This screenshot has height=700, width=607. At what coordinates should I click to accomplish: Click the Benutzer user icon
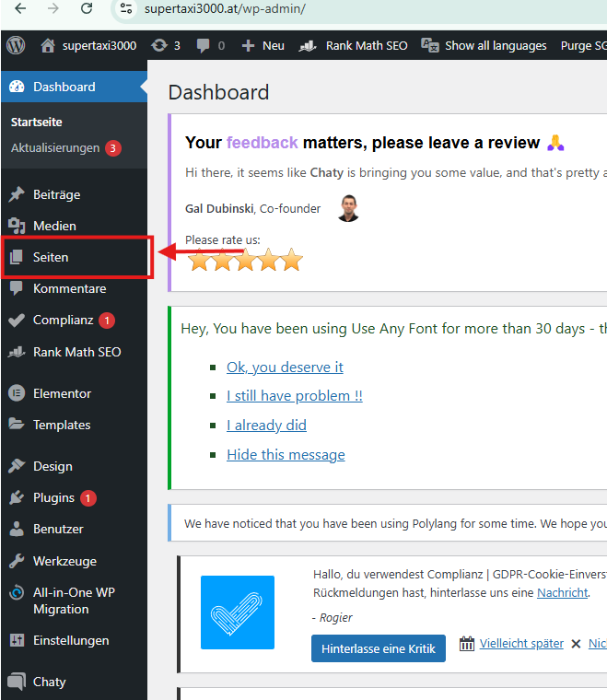17,529
